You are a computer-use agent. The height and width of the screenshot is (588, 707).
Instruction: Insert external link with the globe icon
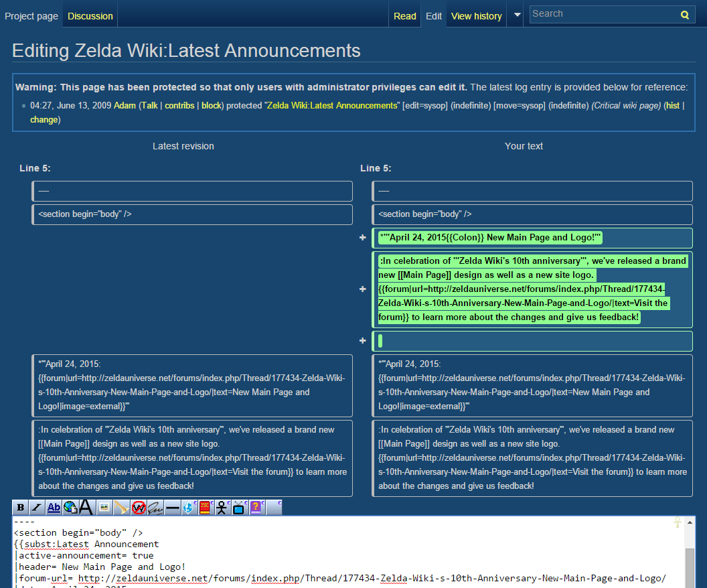[70, 508]
